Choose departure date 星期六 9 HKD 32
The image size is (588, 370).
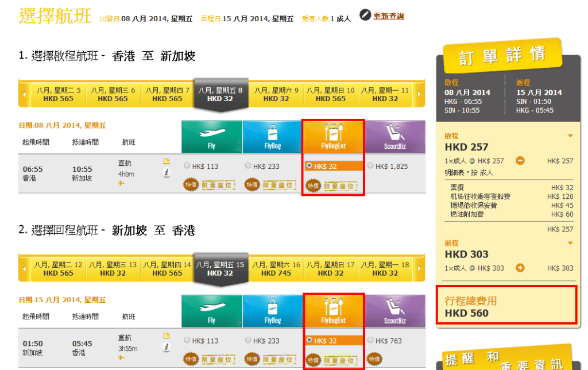click(276, 94)
